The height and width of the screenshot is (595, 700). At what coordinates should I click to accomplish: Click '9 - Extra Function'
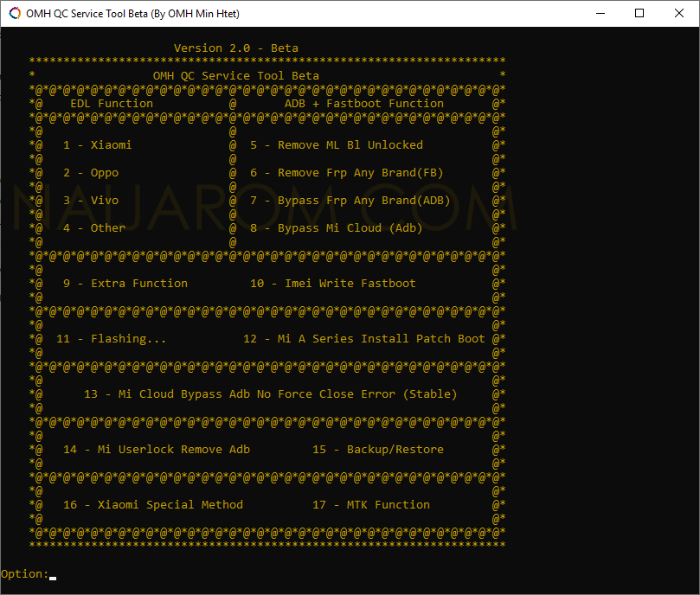point(125,284)
